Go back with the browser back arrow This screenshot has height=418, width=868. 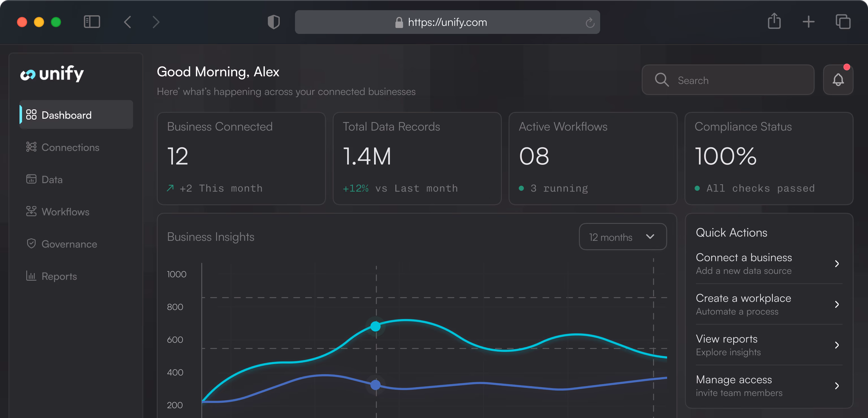127,22
